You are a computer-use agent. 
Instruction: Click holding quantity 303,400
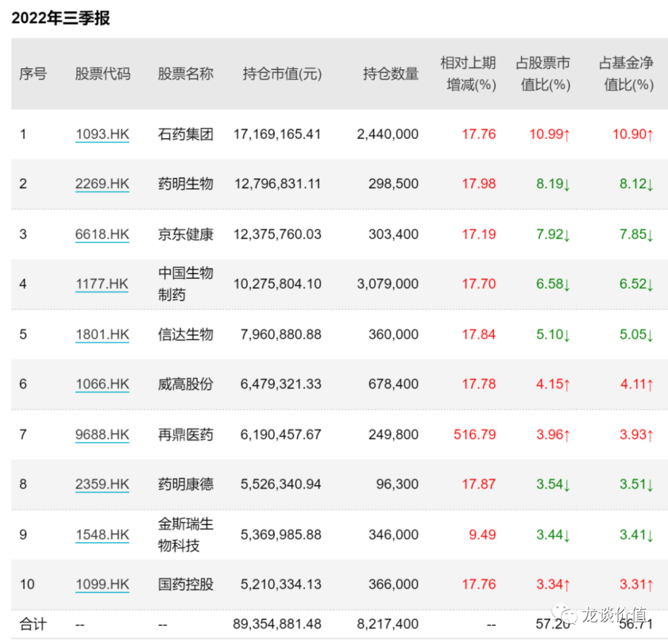click(x=393, y=234)
